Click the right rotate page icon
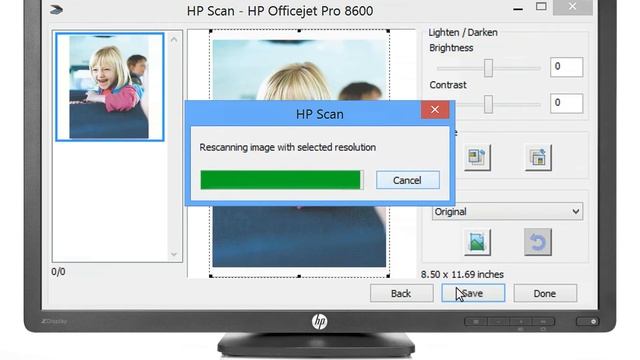This screenshot has height=360, width=640. [x=538, y=157]
